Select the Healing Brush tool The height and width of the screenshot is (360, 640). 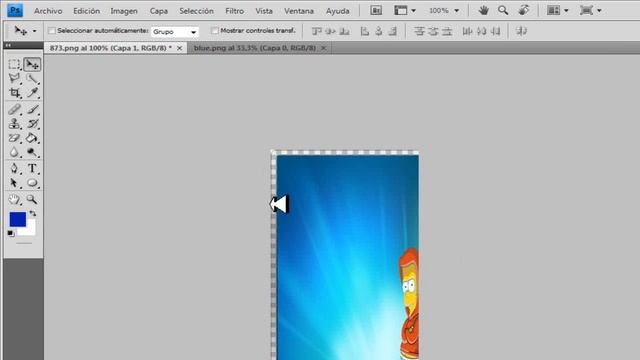14,109
